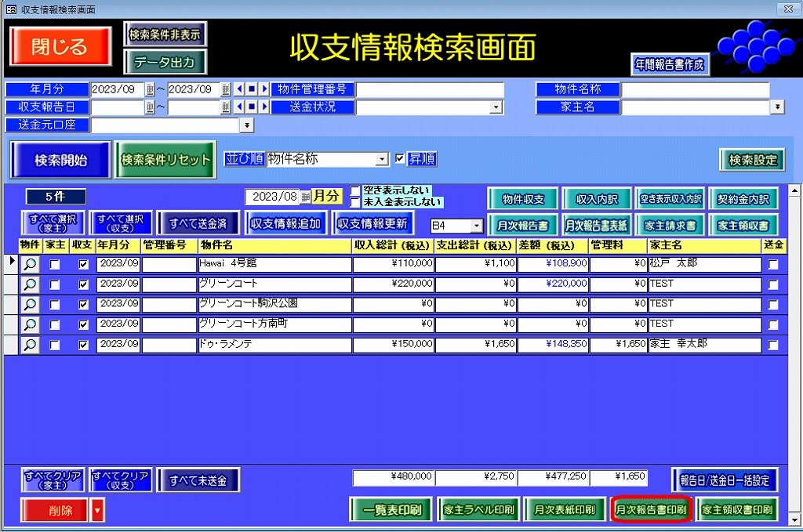Image resolution: width=803 pixels, height=532 pixels.
Task: Step 年月分 range to previous month
Action: tap(240, 89)
